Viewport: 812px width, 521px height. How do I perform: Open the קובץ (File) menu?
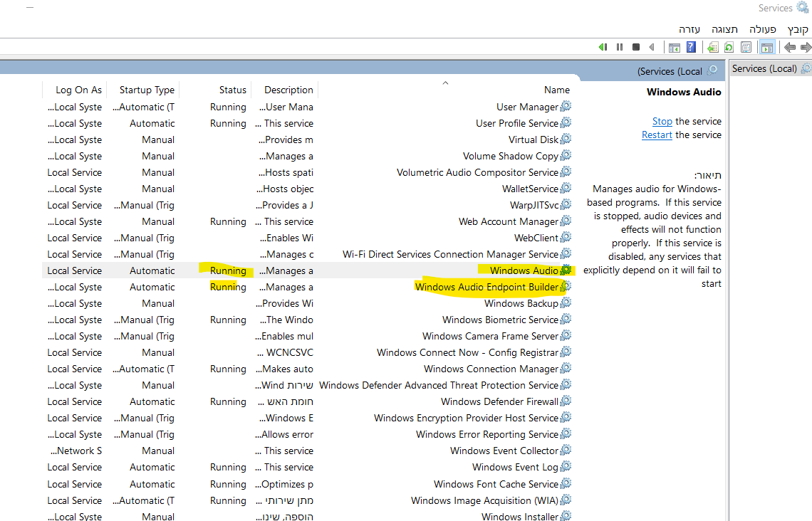(x=798, y=29)
